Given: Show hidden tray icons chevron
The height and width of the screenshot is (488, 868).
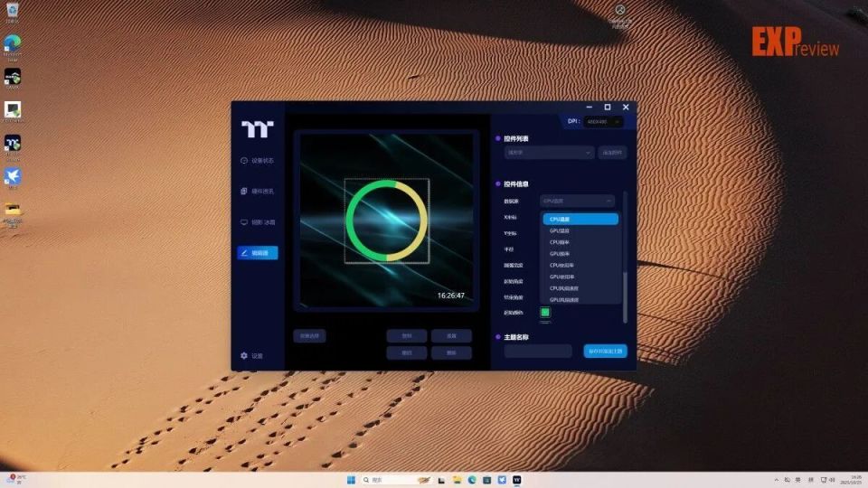Looking at the screenshot, I should 776,480.
